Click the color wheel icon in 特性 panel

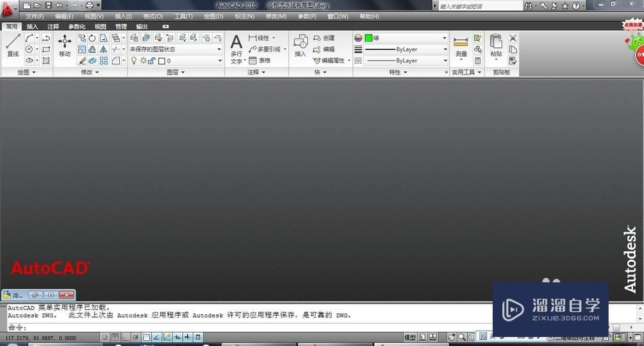(x=358, y=38)
